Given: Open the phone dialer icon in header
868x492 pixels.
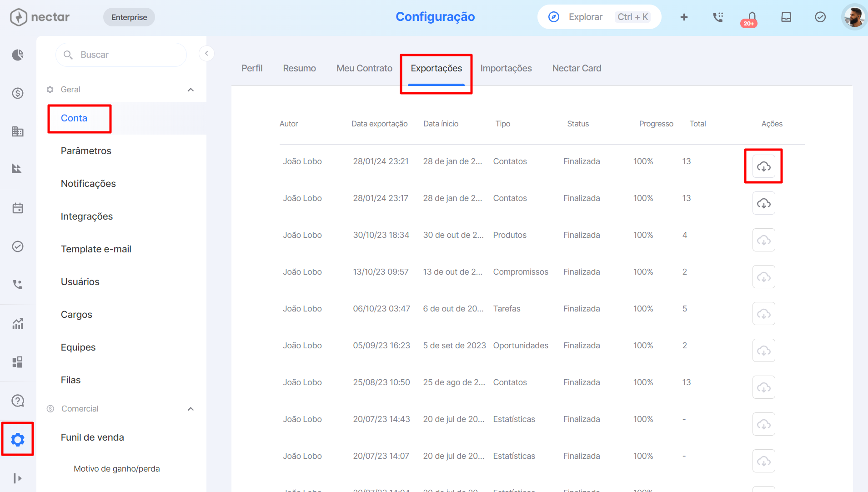Looking at the screenshot, I should pyautogui.click(x=718, y=17).
